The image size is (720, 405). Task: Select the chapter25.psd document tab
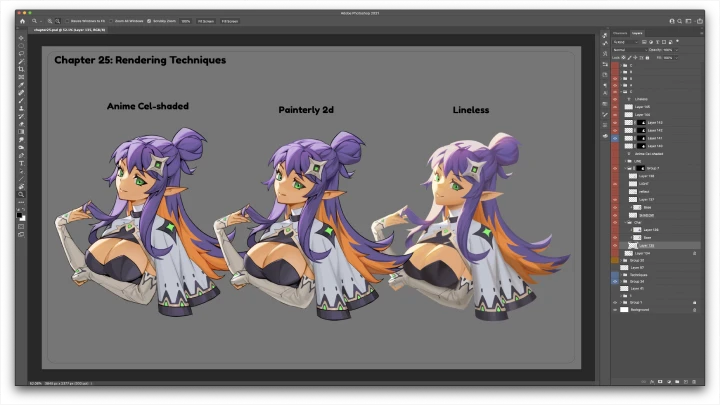[x=69, y=30]
